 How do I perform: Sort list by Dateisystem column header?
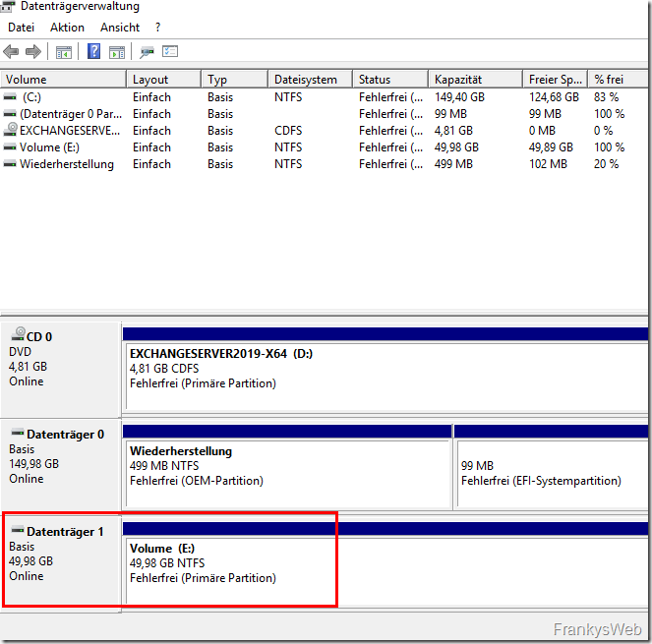point(305,79)
